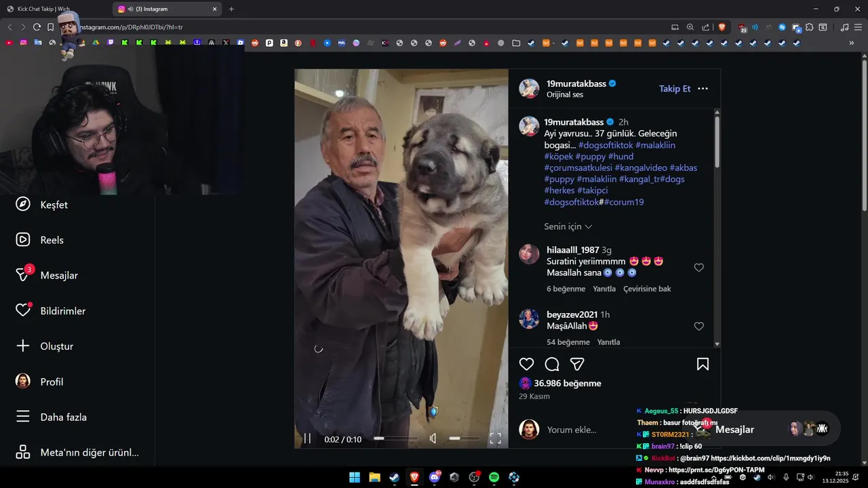
Task: Like beyazev2021's comment
Action: point(698,326)
